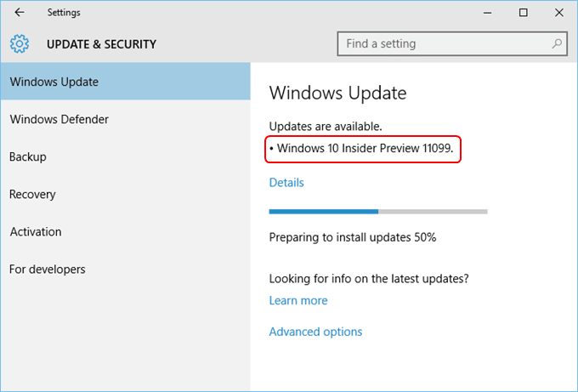Click the Details link
The height and width of the screenshot is (392, 578).
pyautogui.click(x=286, y=183)
